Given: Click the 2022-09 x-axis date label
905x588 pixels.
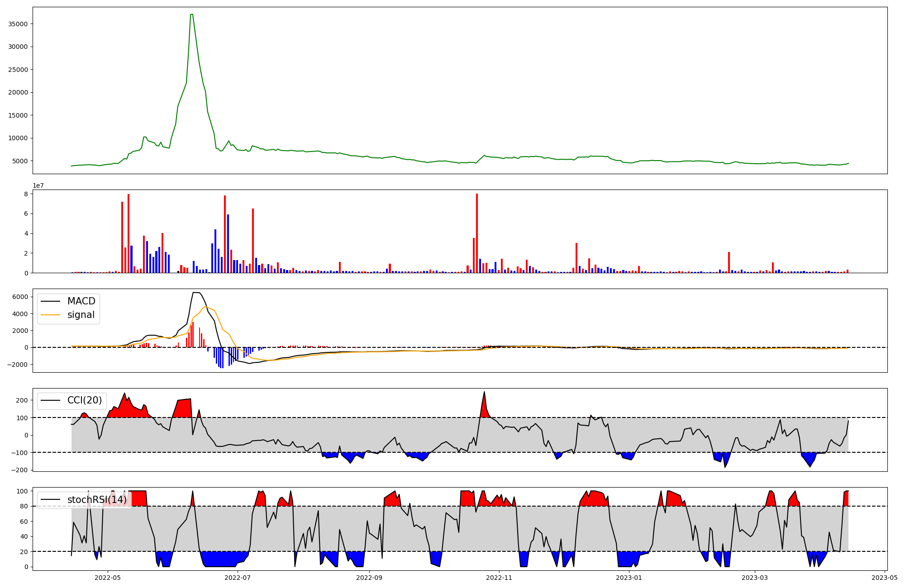Looking at the screenshot, I should 369,578.
